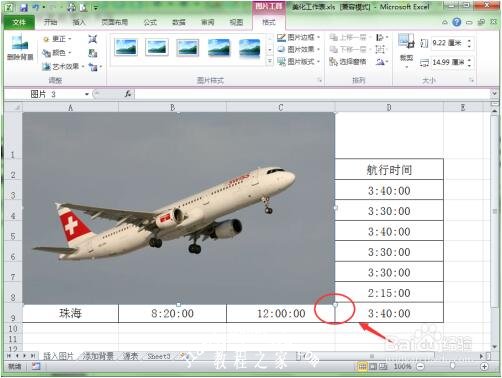The width and height of the screenshot is (502, 378).
Task: Open the Artistic Effects (艺术效果) dropdown
Action: (x=64, y=67)
